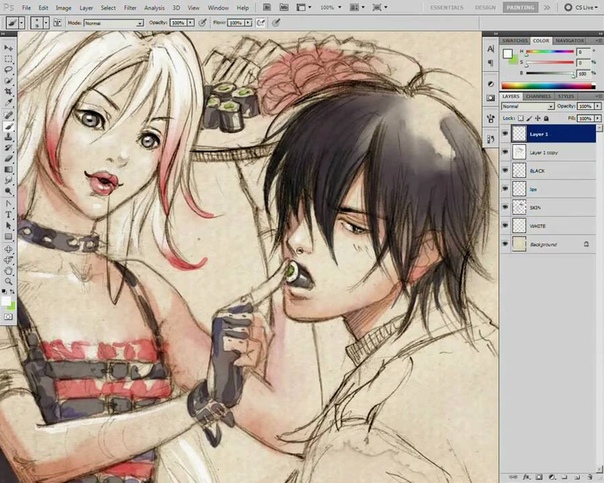Switch to Design workspace

click(x=485, y=7)
